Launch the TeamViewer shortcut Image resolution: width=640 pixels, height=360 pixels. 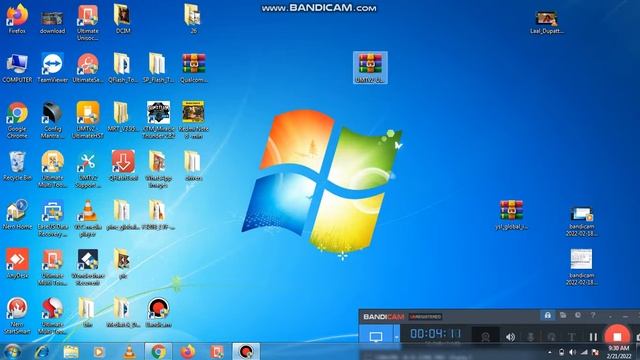coord(52,68)
